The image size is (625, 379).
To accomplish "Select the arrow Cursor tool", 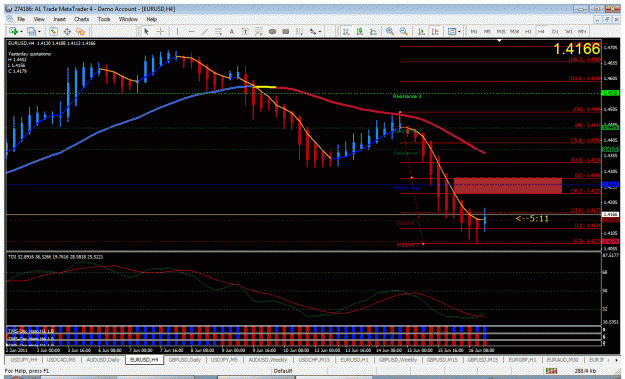I will pos(146,31).
